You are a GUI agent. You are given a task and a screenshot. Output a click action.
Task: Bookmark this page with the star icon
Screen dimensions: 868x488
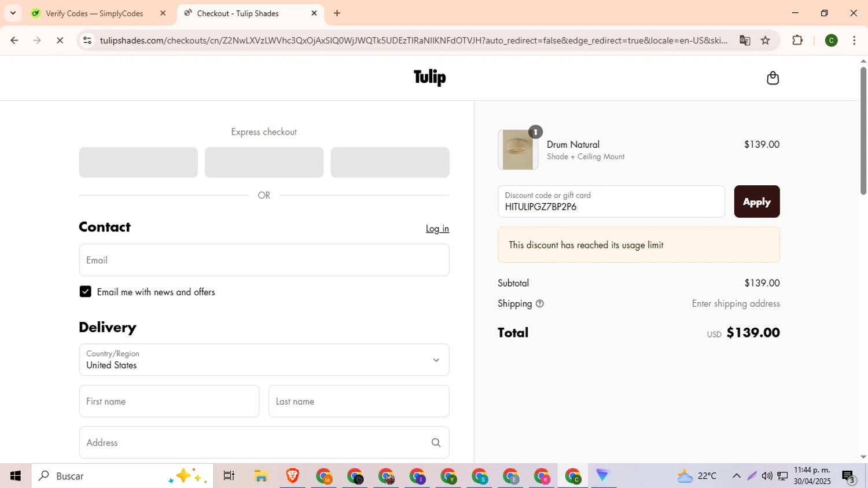coord(766,41)
